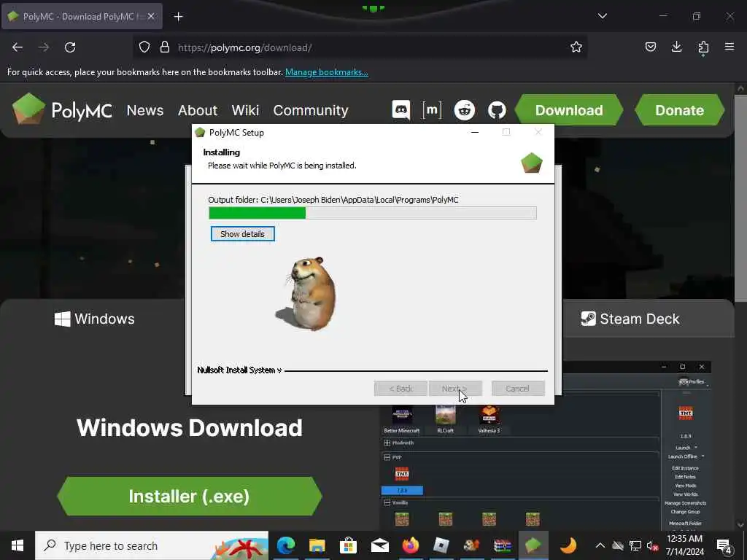This screenshot has width=747, height=560.
Task: Open Firefox application hamburger menu
Action: point(729,47)
